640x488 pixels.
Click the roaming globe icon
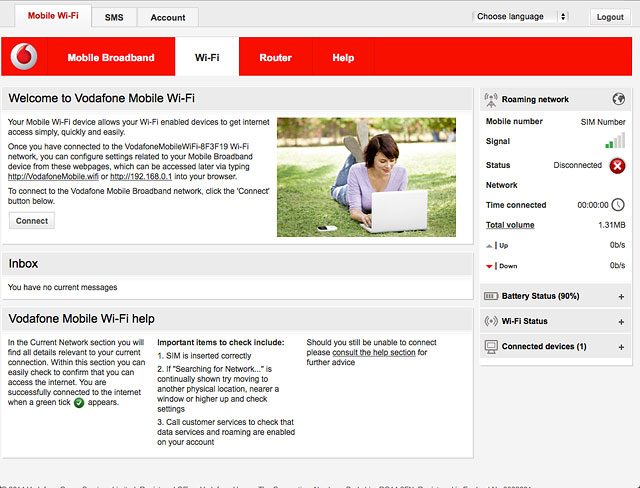pos(619,99)
